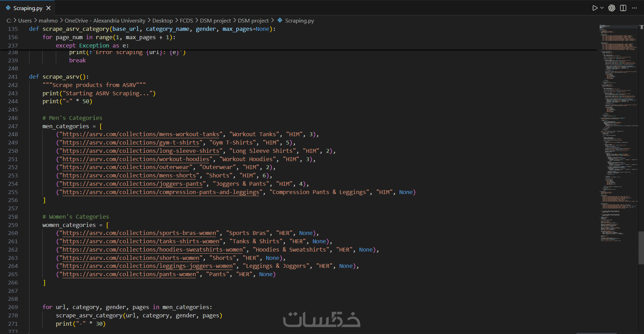Screen dimensions: 644x334
Task: Click the # Women's Categories comment
Action: coord(76,217)
